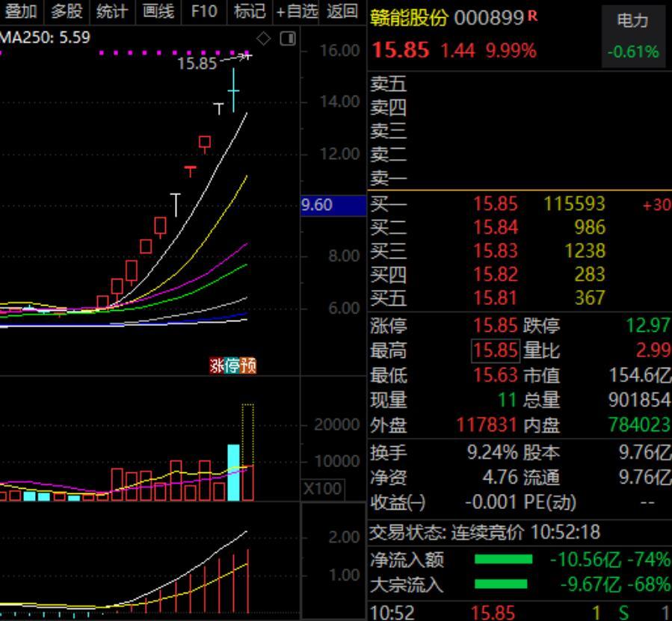Open the 叠加 overlay tool

(21, 11)
